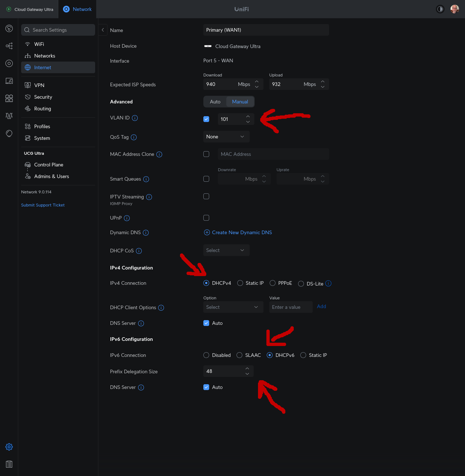Uncheck the VLAN ID checkbox
This screenshot has width=465, height=476.
click(206, 119)
